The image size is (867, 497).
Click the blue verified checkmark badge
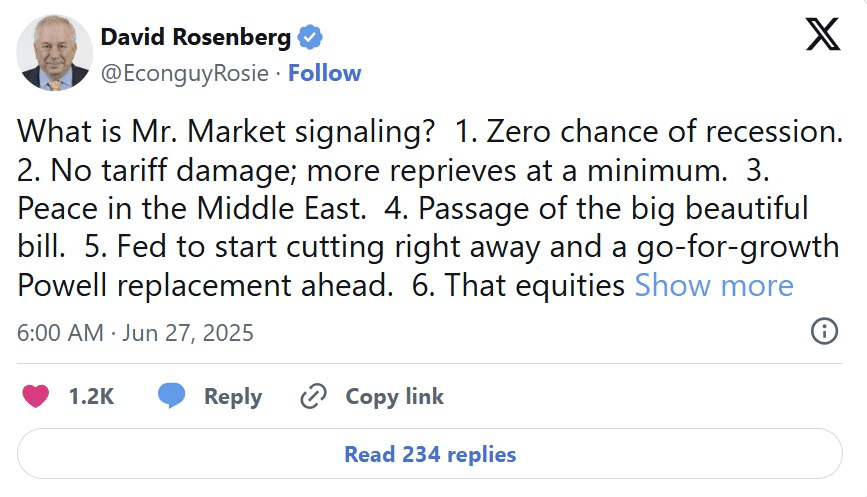[x=310, y=37]
